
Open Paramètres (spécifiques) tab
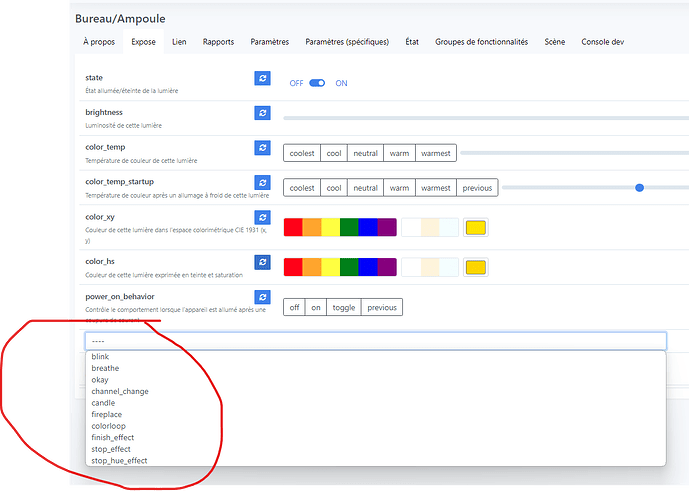click(347, 42)
